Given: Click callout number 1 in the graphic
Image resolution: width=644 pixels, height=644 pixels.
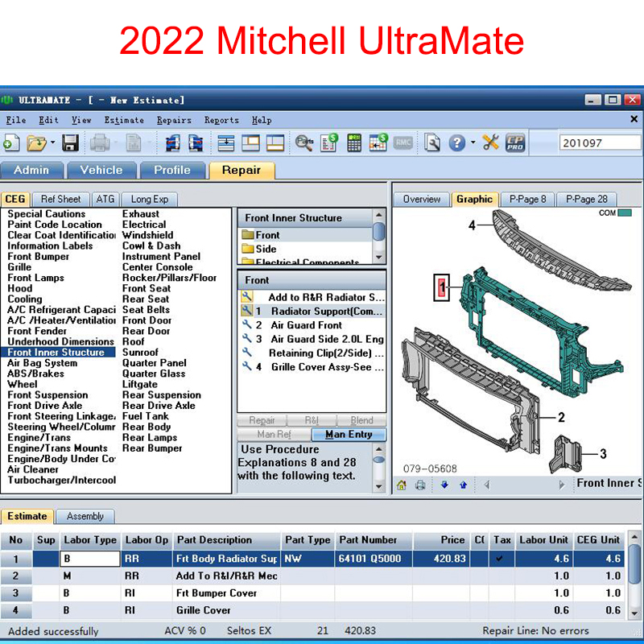Looking at the screenshot, I should [x=441, y=287].
